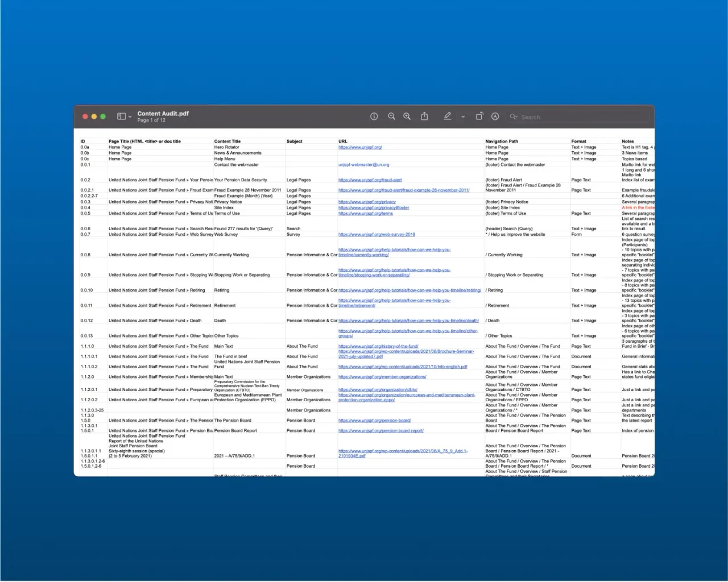728x582 pixels.
Task: Close the Content Audit.pdf window
Action: tap(85, 117)
